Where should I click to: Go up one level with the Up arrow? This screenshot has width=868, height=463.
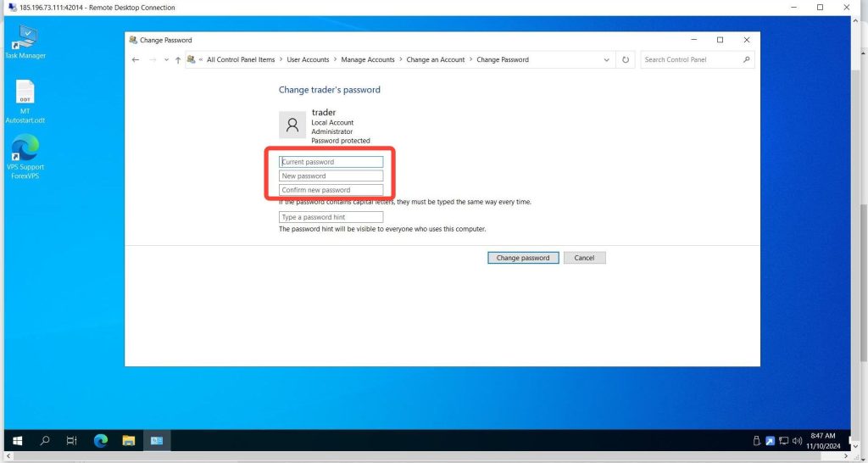pyautogui.click(x=178, y=60)
